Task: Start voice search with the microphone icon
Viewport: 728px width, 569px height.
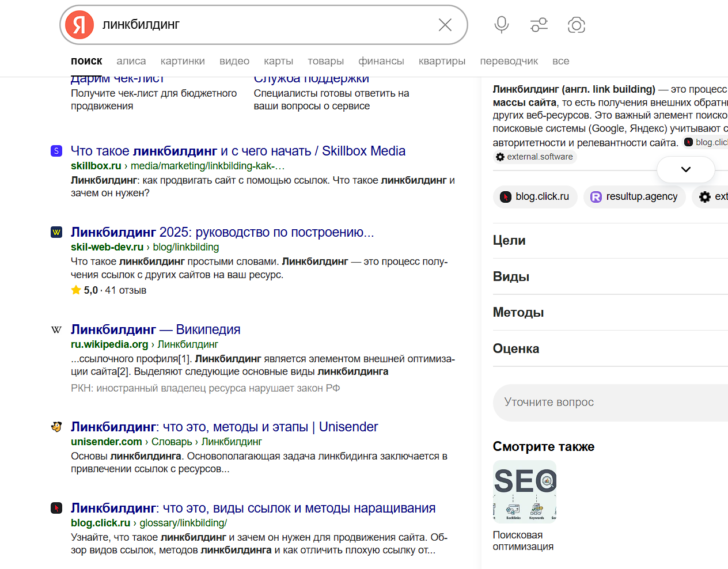Action: 502,25
